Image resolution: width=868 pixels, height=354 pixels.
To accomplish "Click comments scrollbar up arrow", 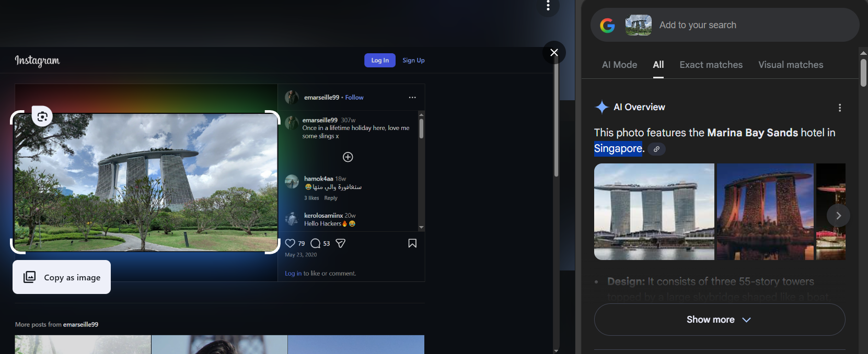I will (421, 114).
